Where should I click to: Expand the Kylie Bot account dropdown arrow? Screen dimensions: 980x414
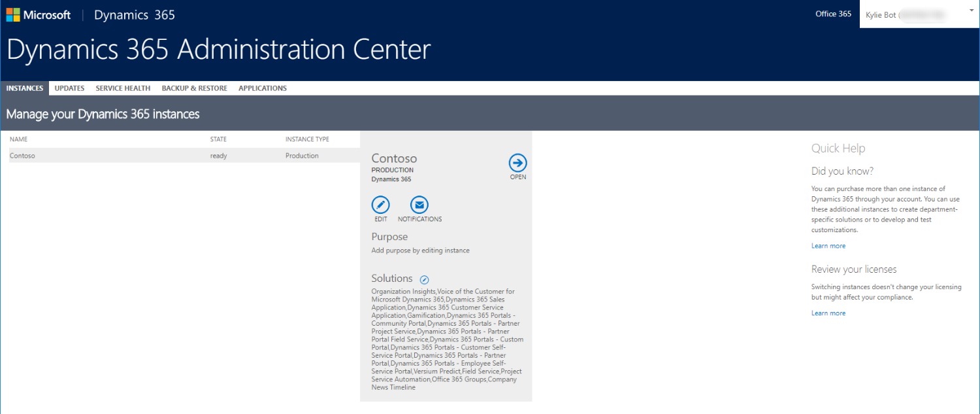tap(972, 11)
